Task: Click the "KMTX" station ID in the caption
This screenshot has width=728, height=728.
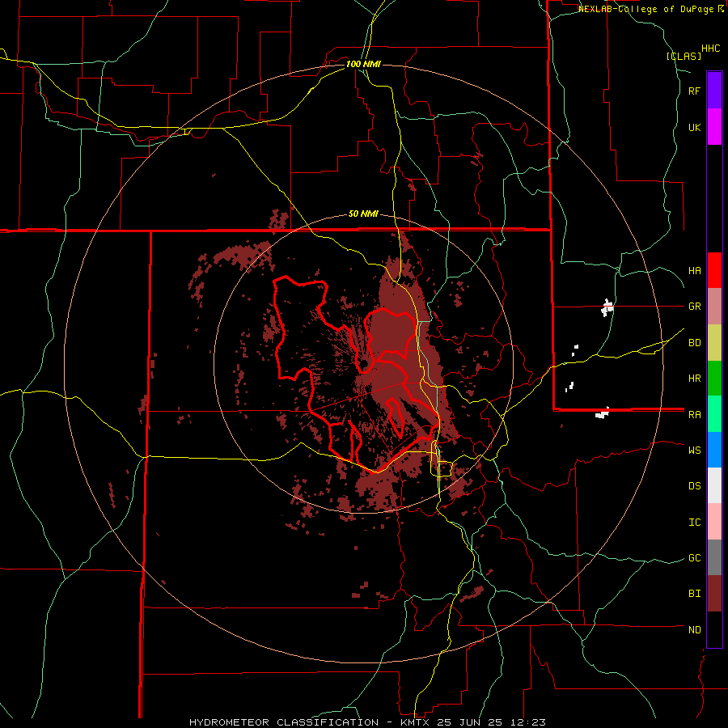Action: click(415, 722)
